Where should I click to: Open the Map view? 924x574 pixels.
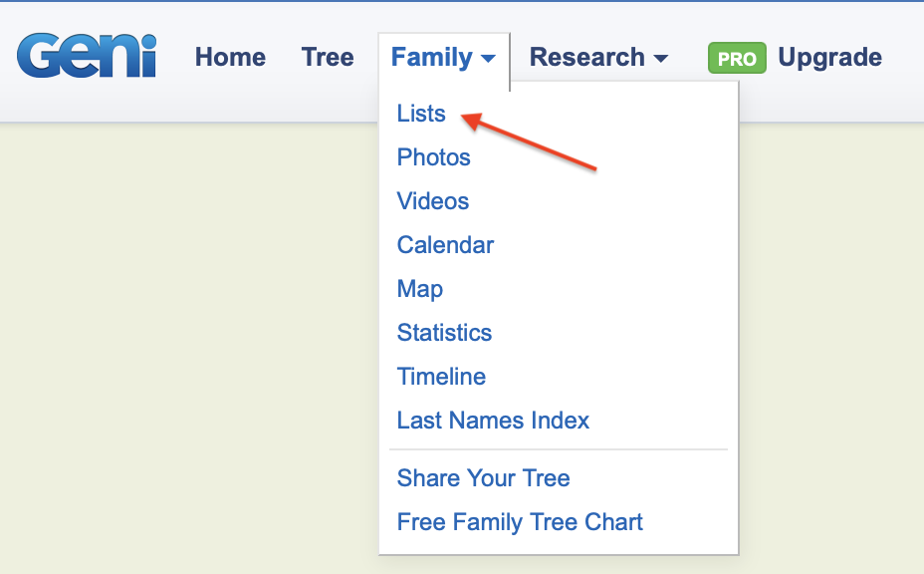pyautogui.click(x=419, y=289)
